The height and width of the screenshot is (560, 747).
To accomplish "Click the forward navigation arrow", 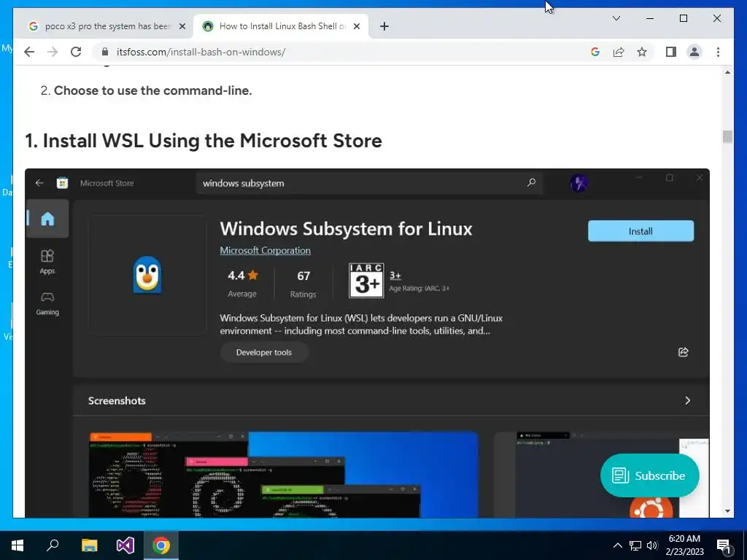I will tap(53, 52).
